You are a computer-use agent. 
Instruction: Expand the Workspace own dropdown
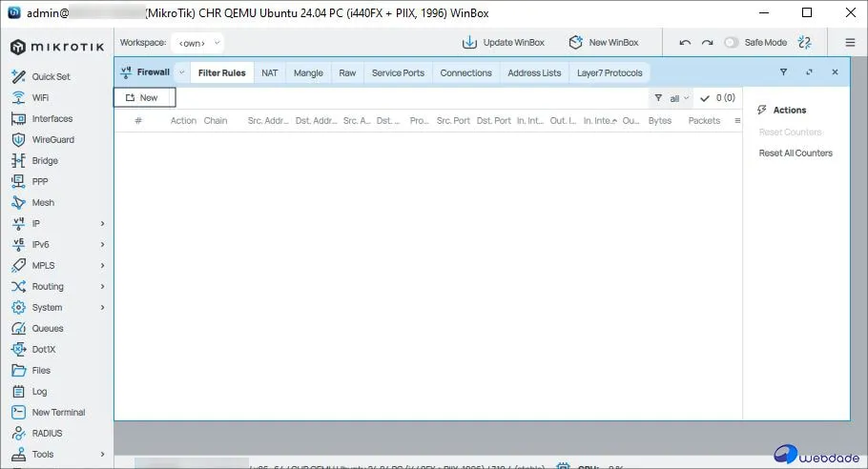click(197, 43)
